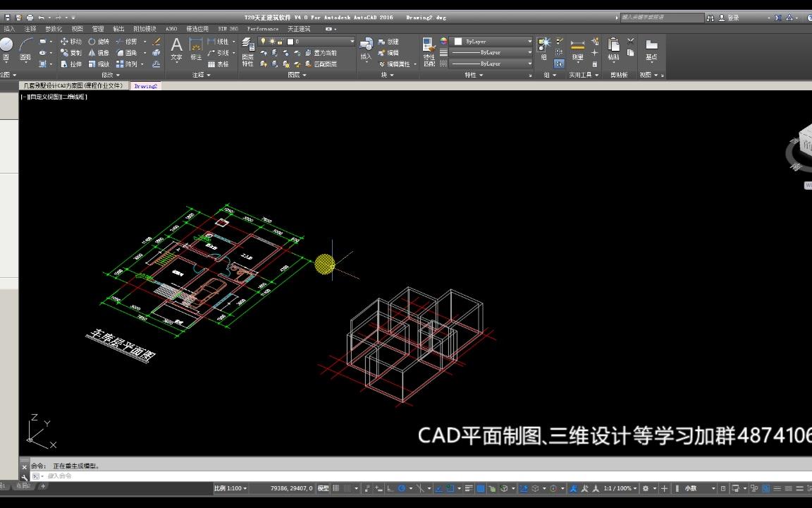
Task: Click the 创建 block button
Action: 393,41
